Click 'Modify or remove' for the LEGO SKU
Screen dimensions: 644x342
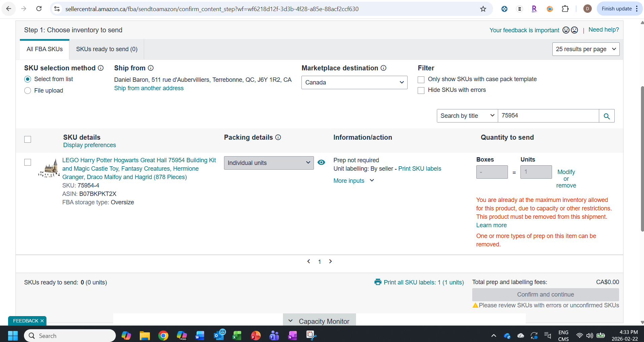(566, 179)
